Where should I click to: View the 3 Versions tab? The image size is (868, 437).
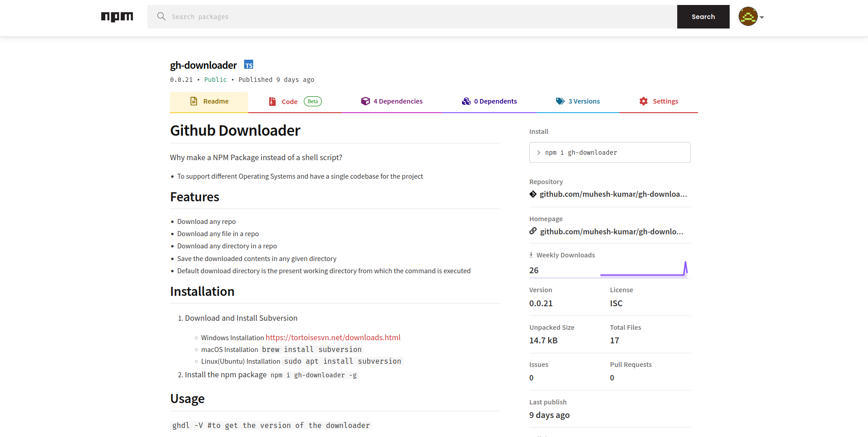click(578, 101)
